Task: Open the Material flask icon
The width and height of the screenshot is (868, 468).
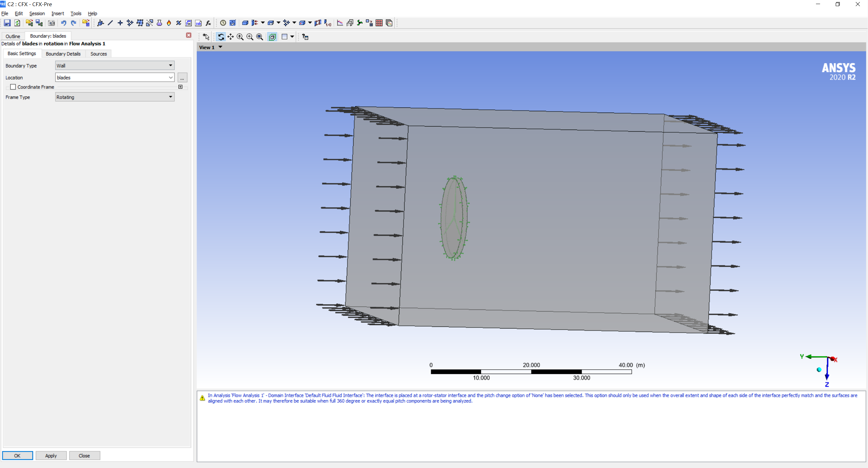Action: point(159,23)
